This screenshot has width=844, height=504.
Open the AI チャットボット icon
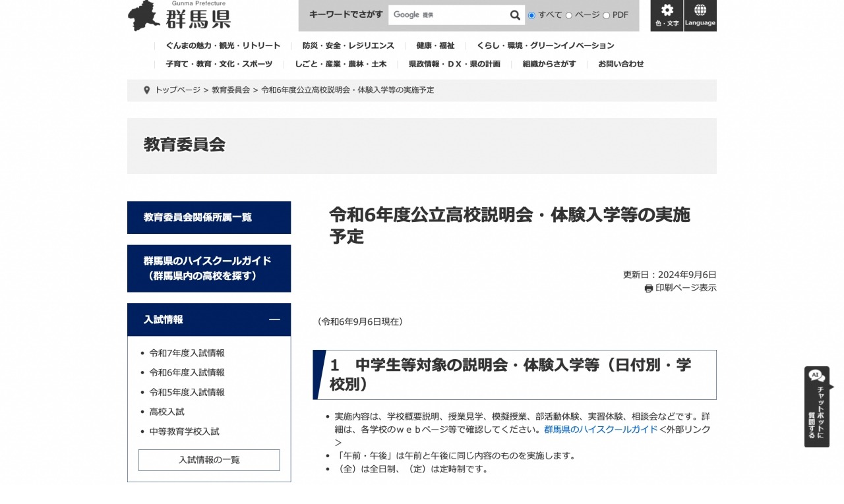click(x=817, y=374)
